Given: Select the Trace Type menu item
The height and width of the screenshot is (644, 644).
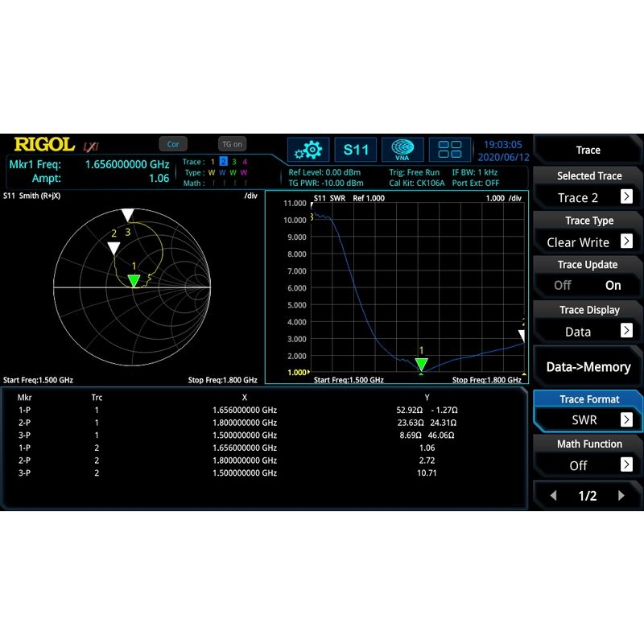Looking at the screenshot, I should tap(588, 232).
